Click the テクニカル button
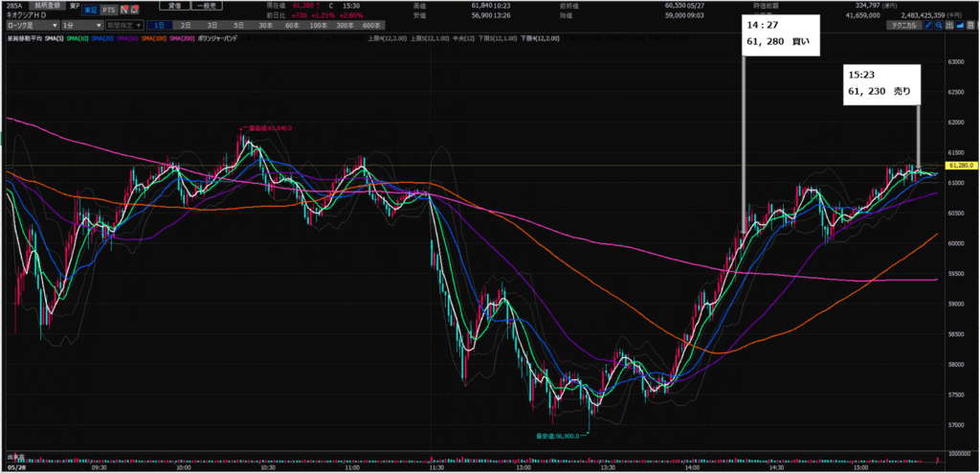Screen dimensions: 980x473 click(903, 25)
